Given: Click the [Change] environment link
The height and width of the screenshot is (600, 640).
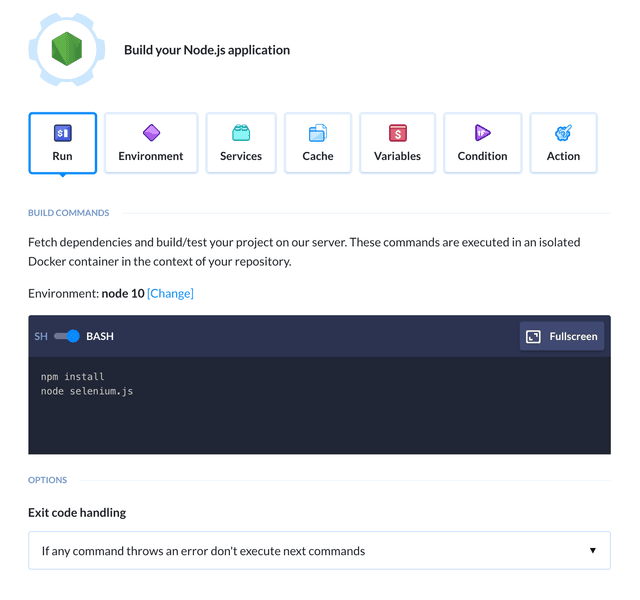Looking at the screenshot, I should pos(170,293).
